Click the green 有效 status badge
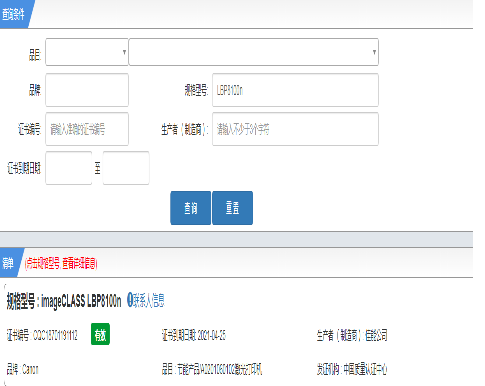 100,335
